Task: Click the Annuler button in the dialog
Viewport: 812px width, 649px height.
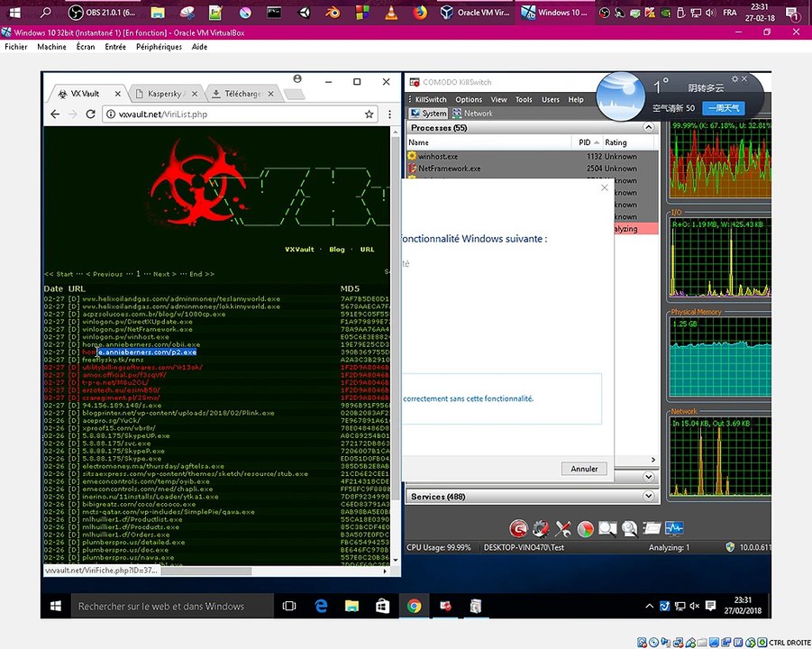Action: click(584, 468)
